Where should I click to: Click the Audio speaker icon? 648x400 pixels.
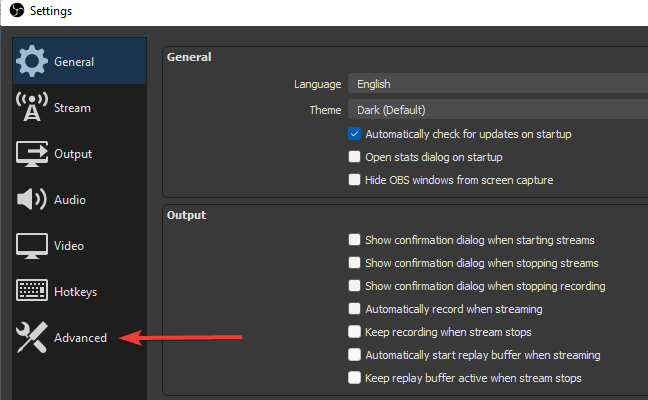[32, 200]
